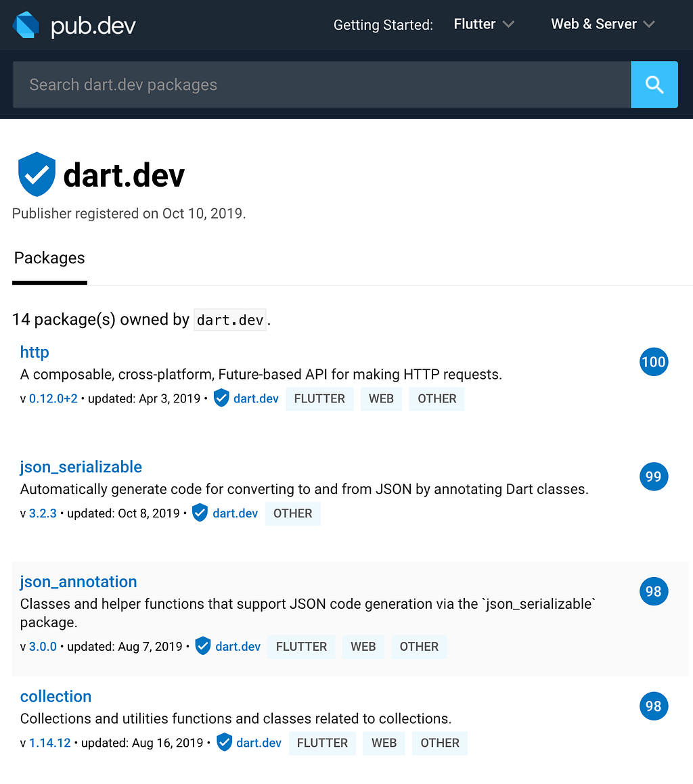Click OTHER tag on json_annotation package
Image resolution: width=693 pixels, height=784 pixels.
[x=419, y=647]
